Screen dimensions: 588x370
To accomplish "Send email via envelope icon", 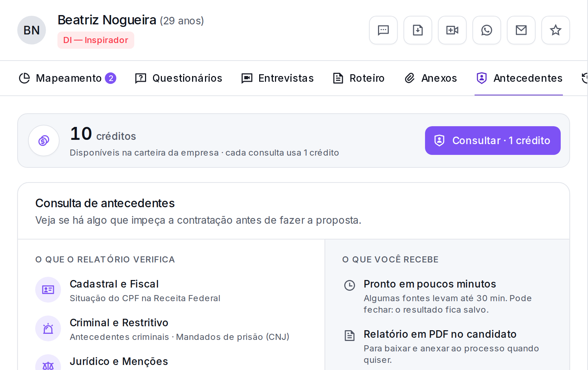I will coord(521,30).
